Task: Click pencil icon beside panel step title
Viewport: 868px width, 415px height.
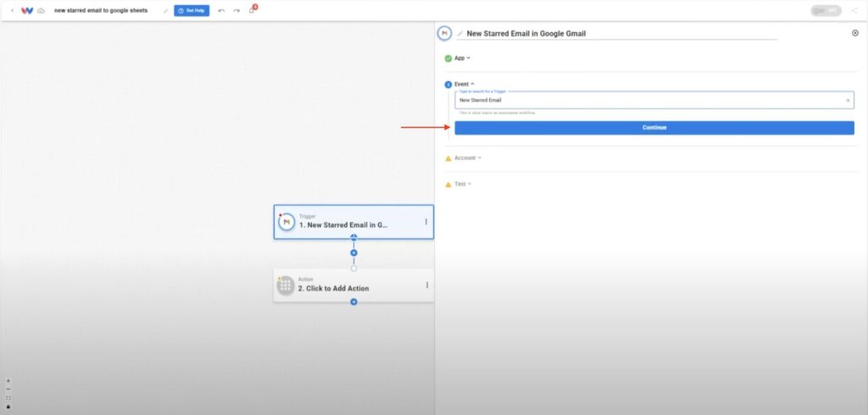Action: pyautogui.click(x=460, y=34)
